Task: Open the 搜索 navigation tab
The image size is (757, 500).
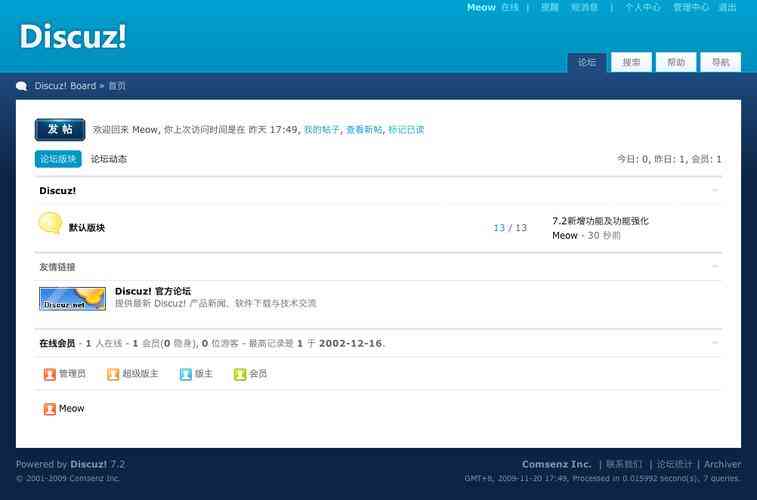Action: (x=631, y=62)
